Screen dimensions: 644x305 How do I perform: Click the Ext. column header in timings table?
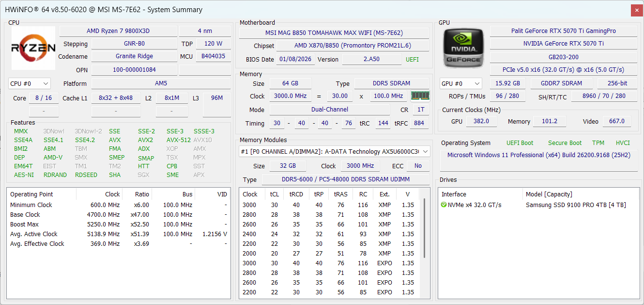pos(384,194)
